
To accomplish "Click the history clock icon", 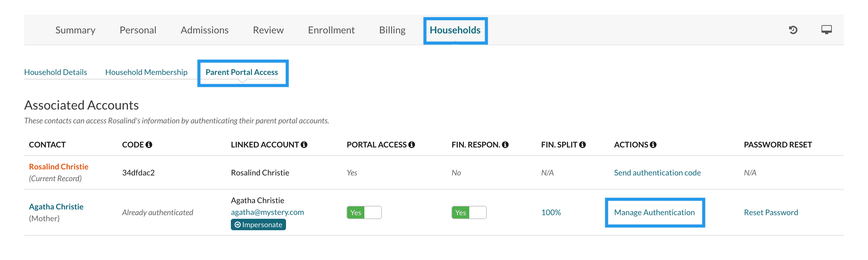I will point(793,30).
